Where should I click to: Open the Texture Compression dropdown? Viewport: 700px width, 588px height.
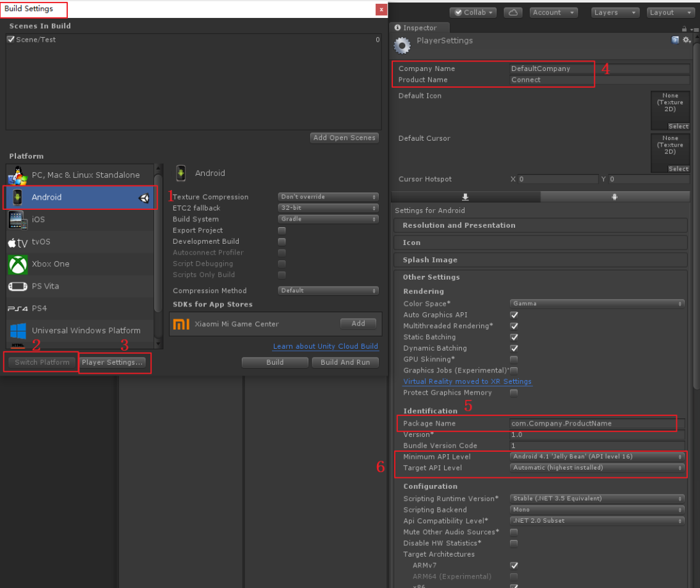pos(328,196)
